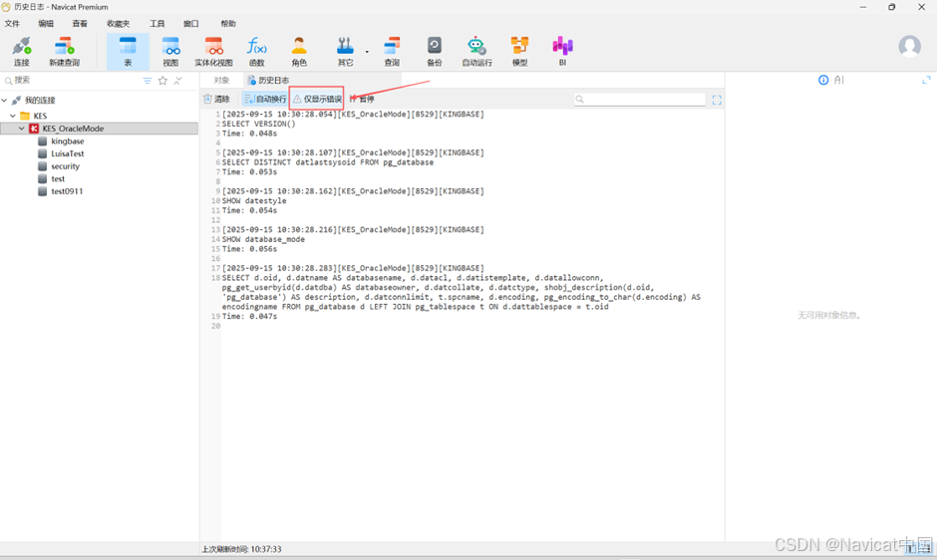Click the log line Time: 0.048s

pos(249,134)
